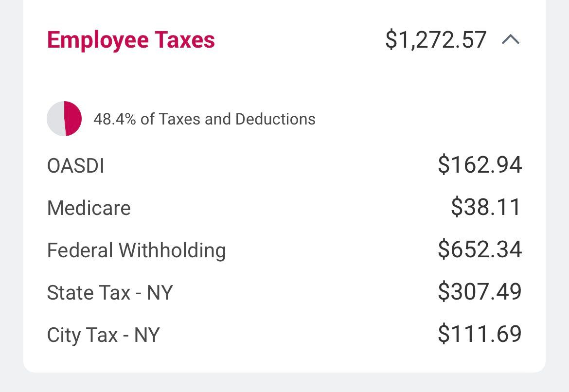Click the OASDI amount $162.94
569x392 pixels.
pos(480,165)
